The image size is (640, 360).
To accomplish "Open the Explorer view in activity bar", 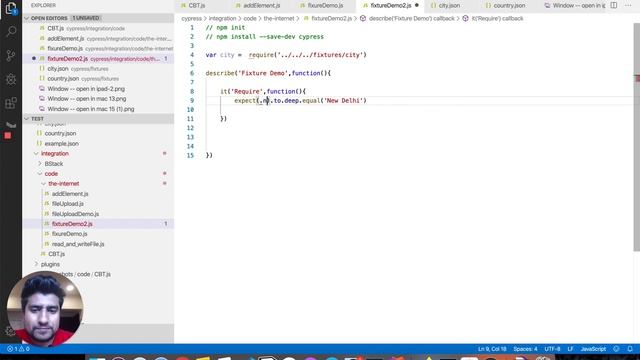I will tap(11, 8).
